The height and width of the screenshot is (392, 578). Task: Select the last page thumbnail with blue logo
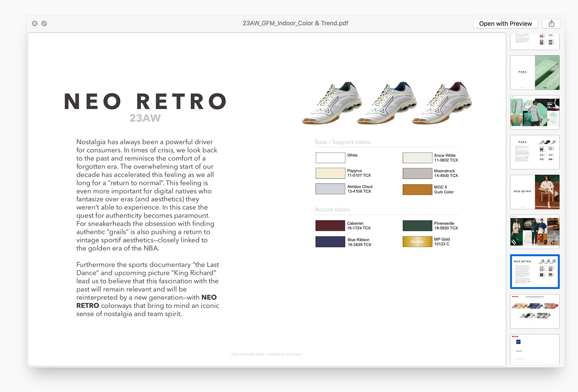pyautogui.click(x=534, y=349)
